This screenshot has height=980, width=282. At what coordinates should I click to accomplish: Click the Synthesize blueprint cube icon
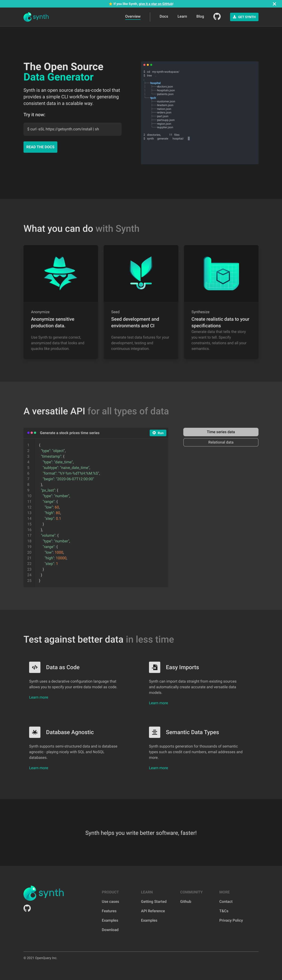[221, 273]
